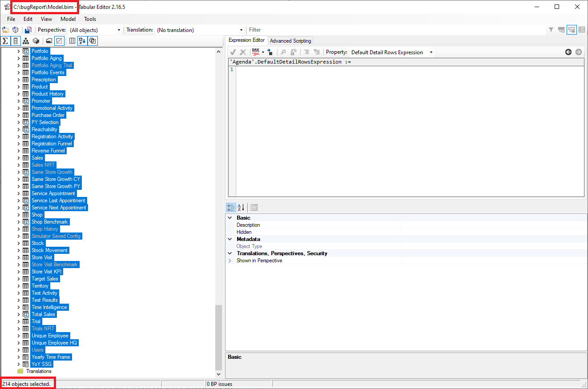This screenshot has width=588, height=389.
Task: Switch to the Advanced Scripting tab
Action: [290, 40]
